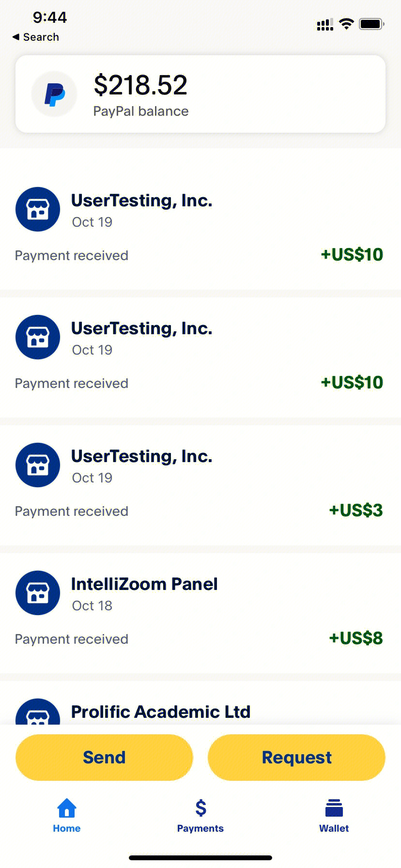This screenshot has height=868, width=401.
Task: Open the $218.52 PayPal balance card
Action: 200,94
